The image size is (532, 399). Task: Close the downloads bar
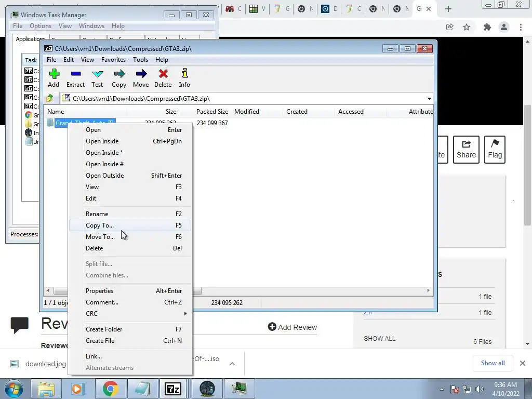pos(523,363)
